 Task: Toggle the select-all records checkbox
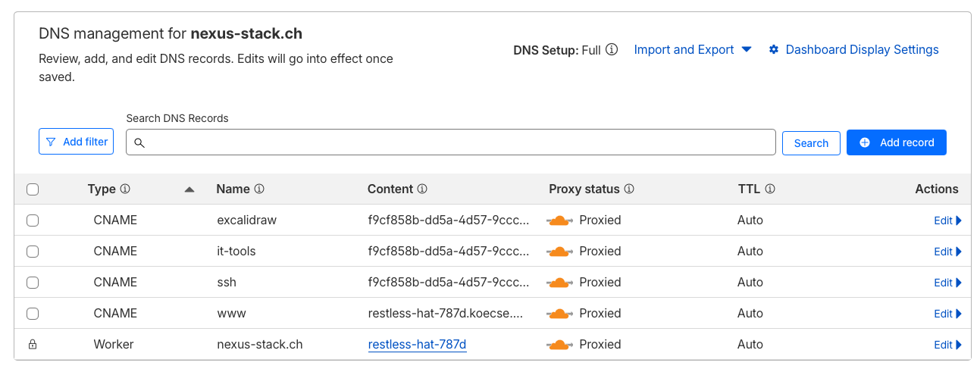(33, 189)
